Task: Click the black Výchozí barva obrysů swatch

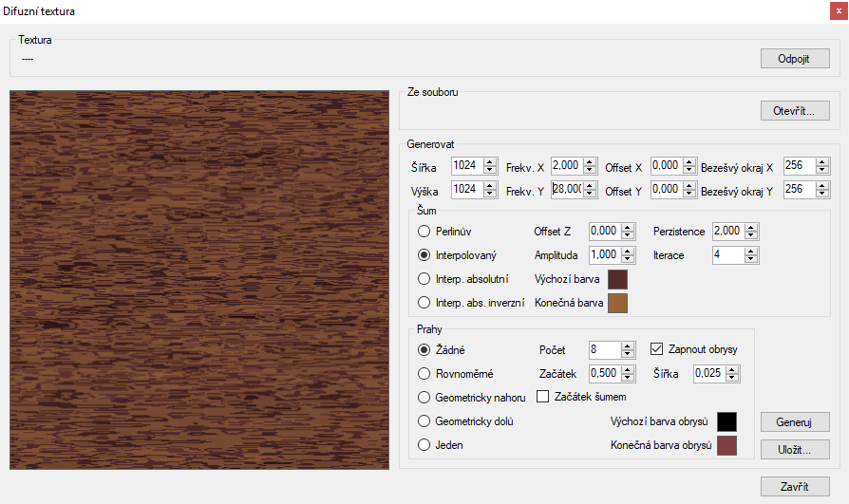Action: point(726,421)
